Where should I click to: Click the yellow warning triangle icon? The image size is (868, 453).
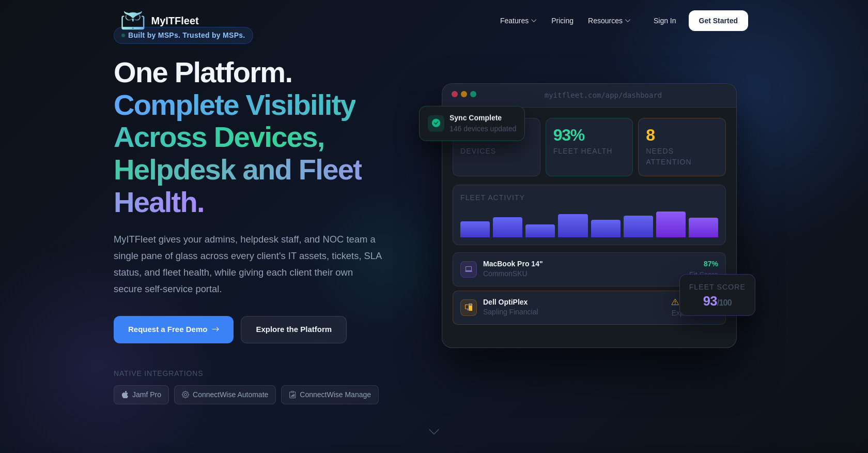(675, 302)
